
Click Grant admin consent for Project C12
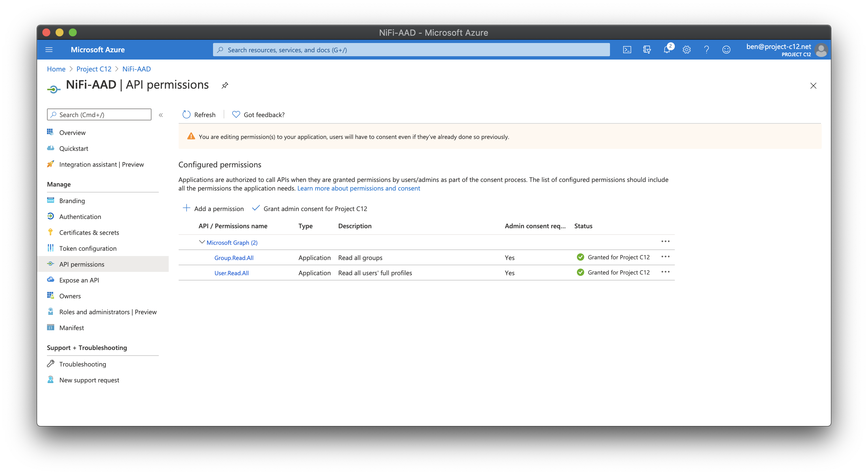[310, 208]
